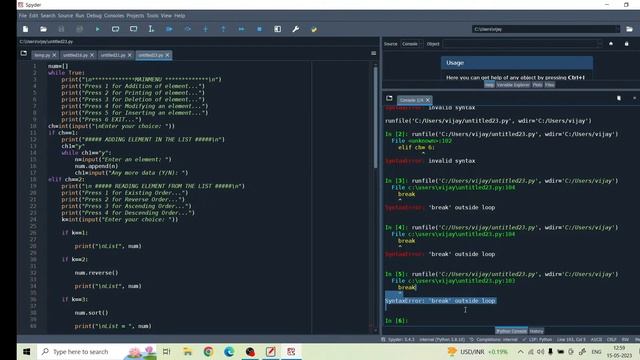This screenshot has width=640, height=360.
Task: Open the Edit menu
Action: coord(33,16)
